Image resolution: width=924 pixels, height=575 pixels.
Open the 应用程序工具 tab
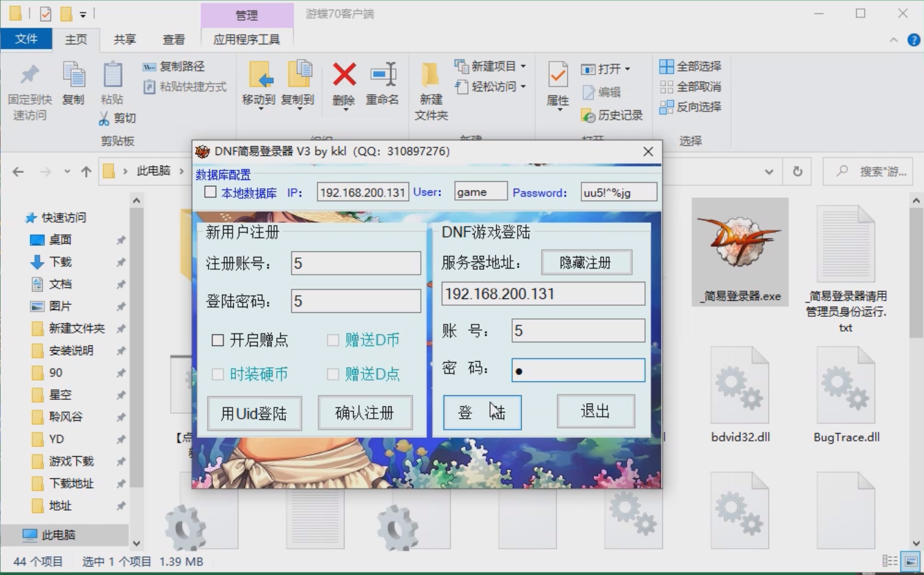coord(247,39)
